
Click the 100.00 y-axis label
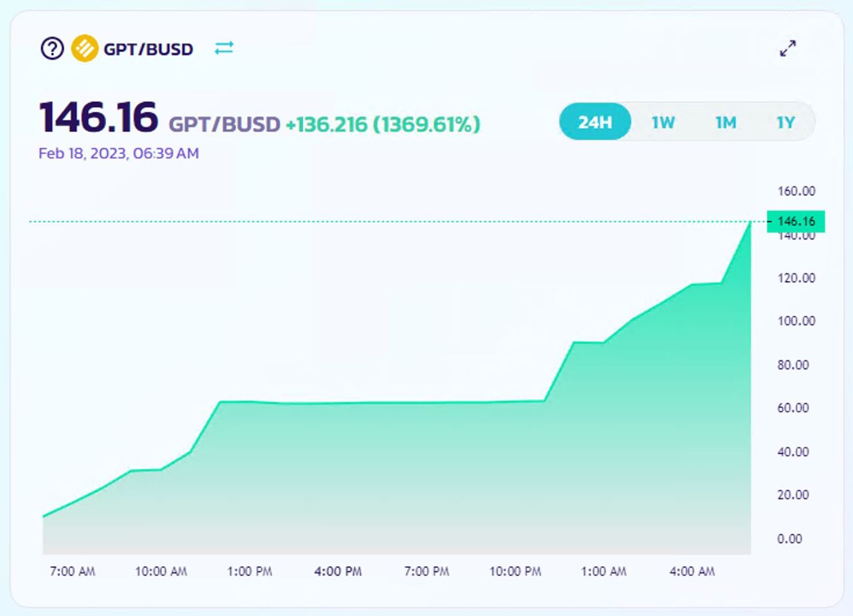click(x=796, y=321)
